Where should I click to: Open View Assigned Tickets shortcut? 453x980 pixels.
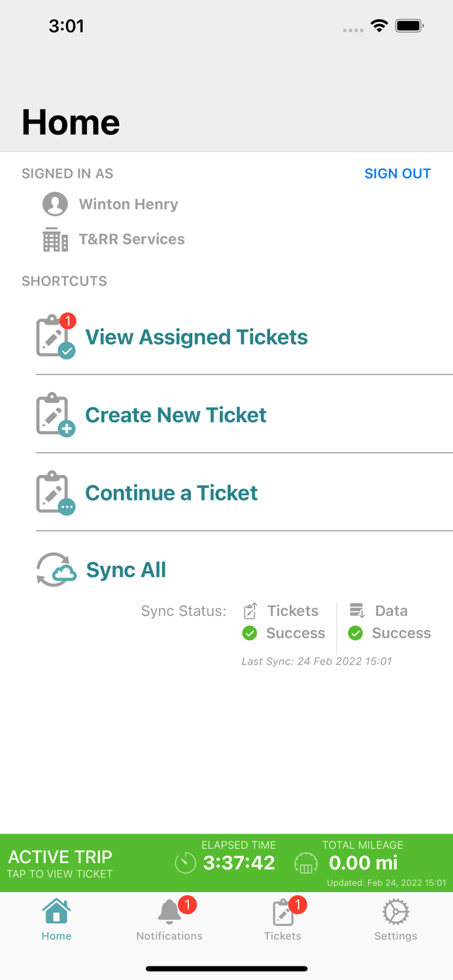click(x=196, y=337)
